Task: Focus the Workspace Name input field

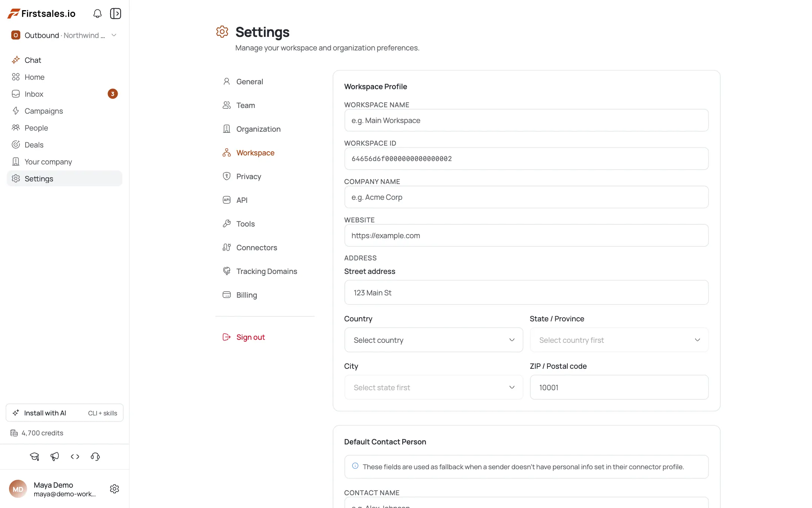Action: (526, 120)
